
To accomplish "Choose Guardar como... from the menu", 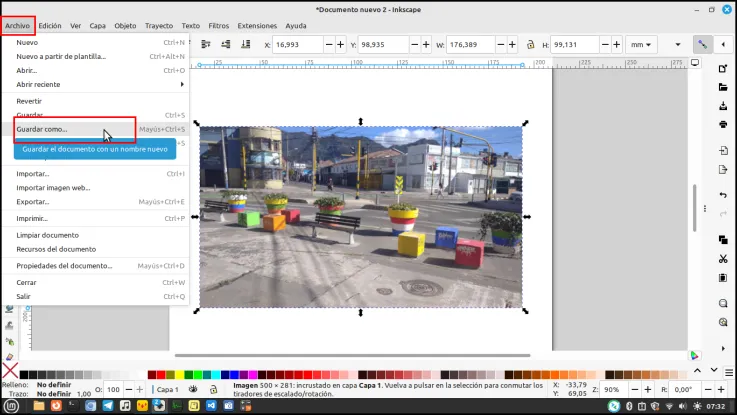I will pyautogui.click(x=96, y=129).
